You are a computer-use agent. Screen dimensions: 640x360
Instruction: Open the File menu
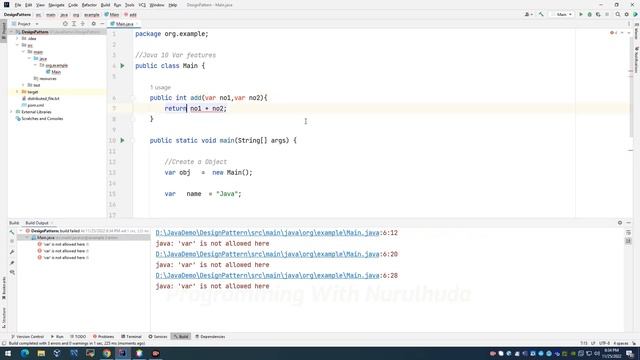point(18,5)
